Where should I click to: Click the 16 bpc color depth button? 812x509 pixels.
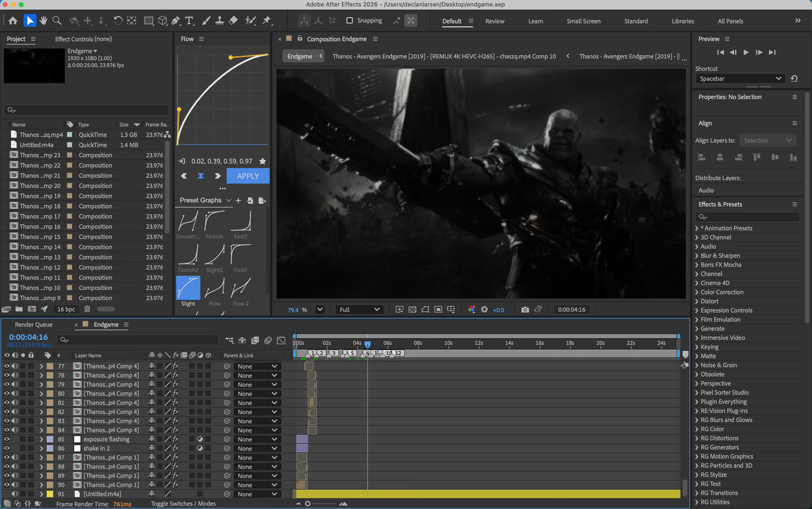pos(66,309)
